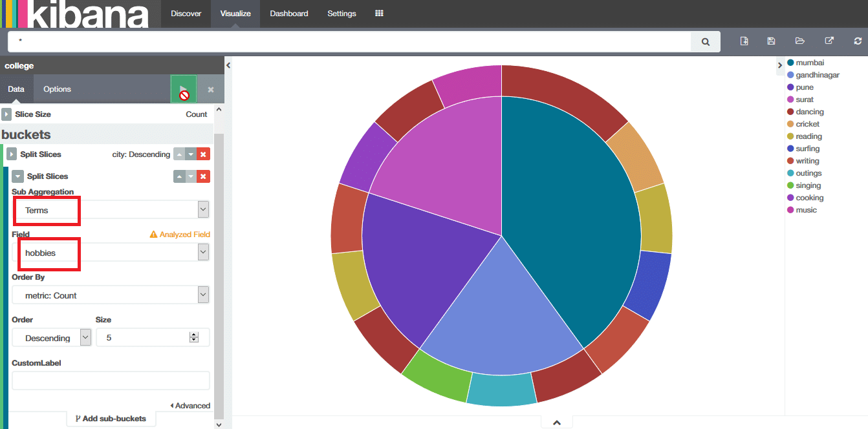
Task: Discard changes with the gray X button
Action: 211,89
